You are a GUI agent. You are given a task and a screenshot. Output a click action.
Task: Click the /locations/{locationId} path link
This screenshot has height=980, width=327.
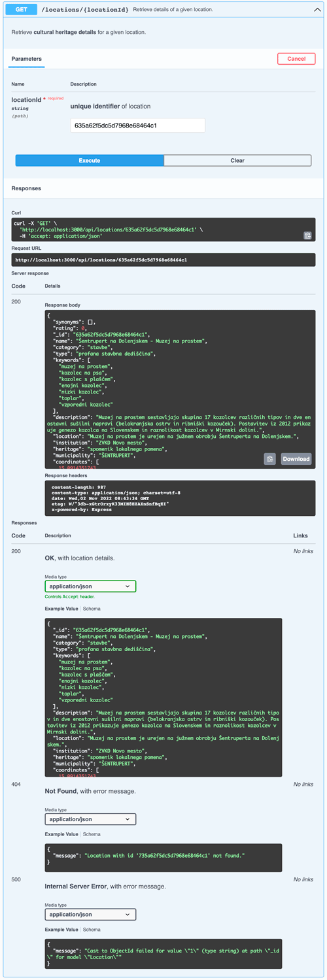(85, 10)
